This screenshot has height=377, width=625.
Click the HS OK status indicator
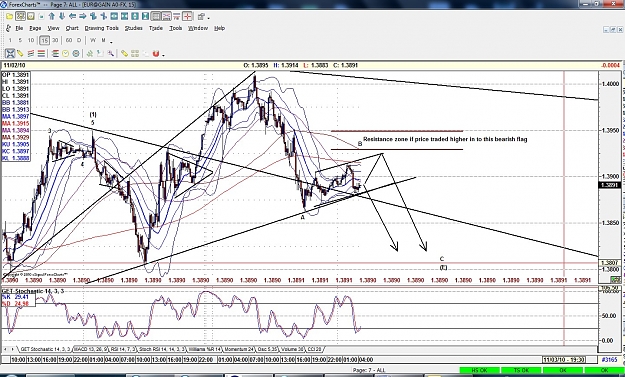pyautogui.click(x=480, y=371)
